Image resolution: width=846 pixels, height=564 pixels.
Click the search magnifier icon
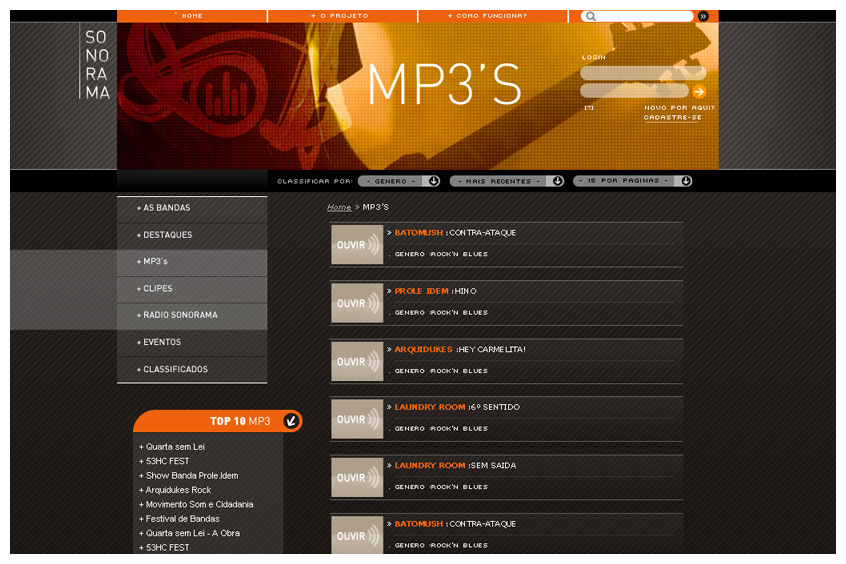[591, 16]
